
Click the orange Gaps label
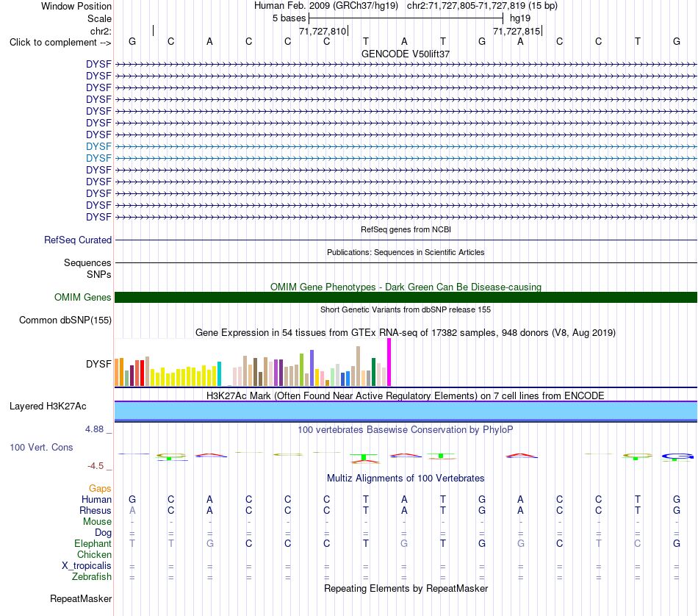(x=100, y=489)
